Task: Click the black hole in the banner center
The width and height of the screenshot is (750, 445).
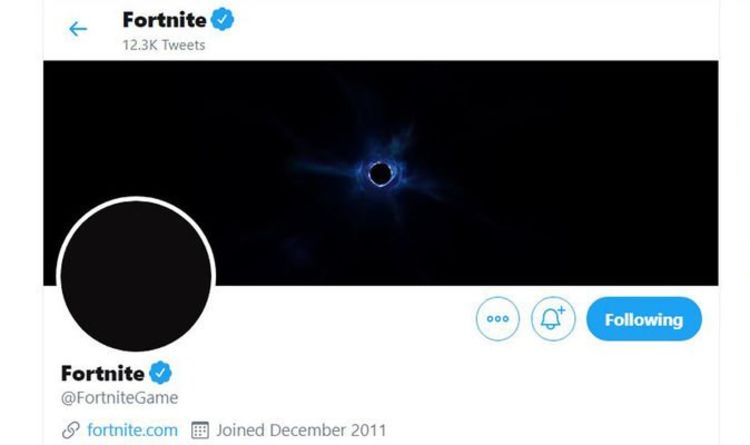Action: click(380, 174)
